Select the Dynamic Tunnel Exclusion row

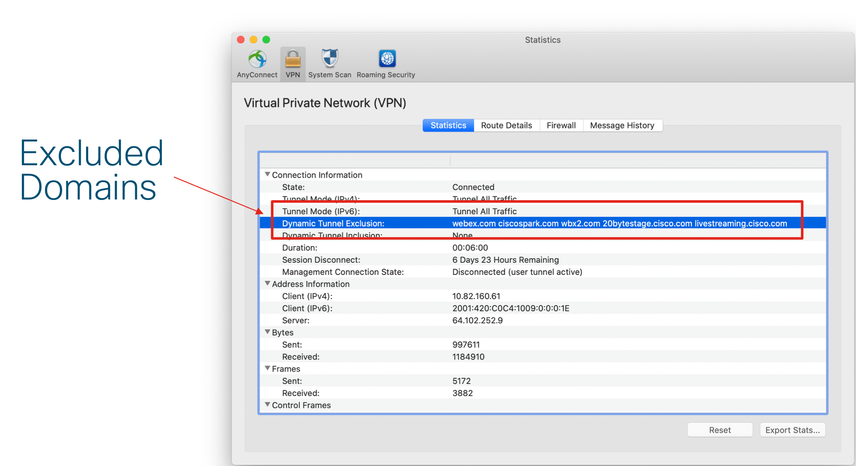pyautogui.click(x=543, y=223)
